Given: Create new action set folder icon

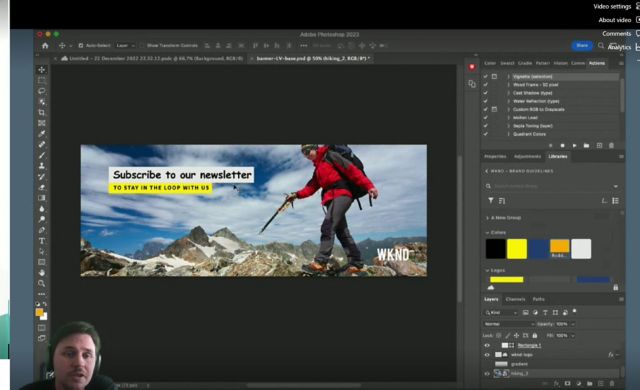Looking at the screenshot, I should pos(587,146).
